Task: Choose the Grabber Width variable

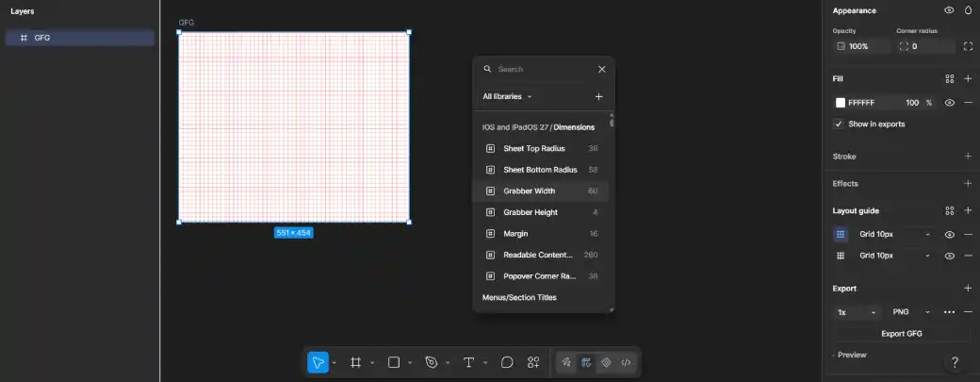Action: (x=541, y=191)
